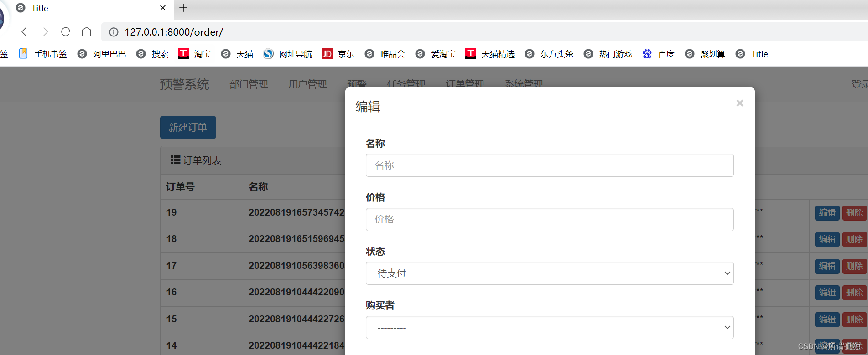Open the 阿里巴巴 bookmark
The image size is (868, 355).
101,54
